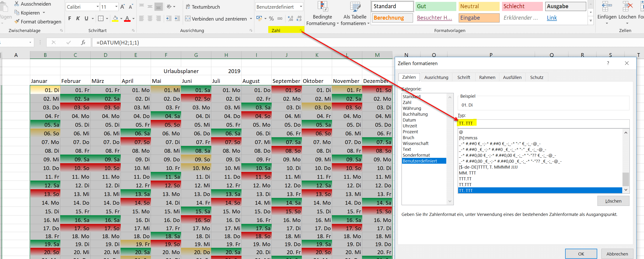Click the Kopieren copy icon
This screenshot has height=259, width=644.
coord(17,12)
